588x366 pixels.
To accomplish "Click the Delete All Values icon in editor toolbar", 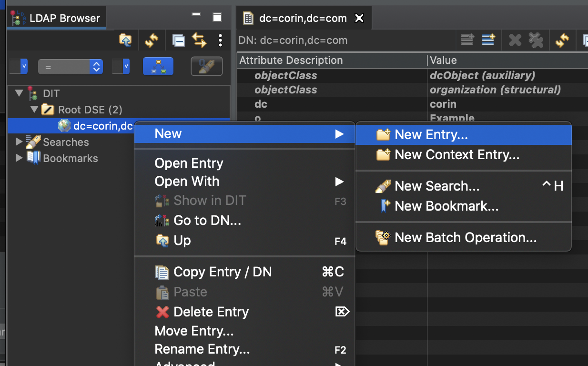I will 536,41.
